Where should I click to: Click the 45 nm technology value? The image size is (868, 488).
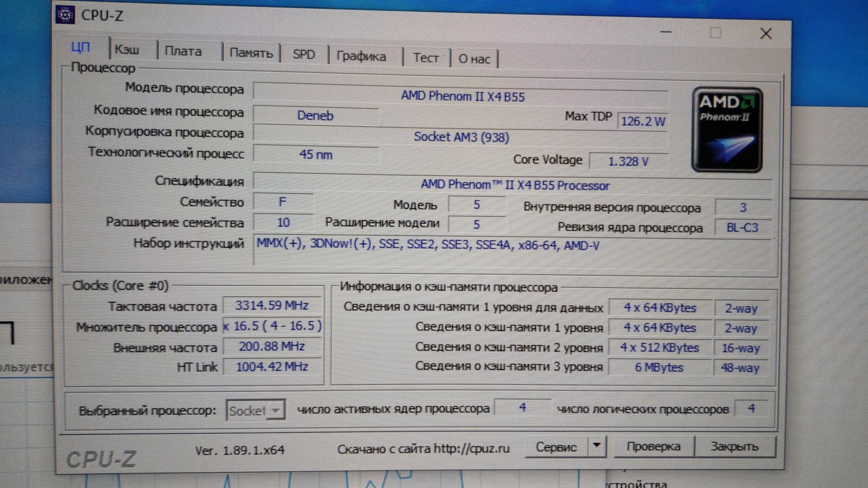316,154
